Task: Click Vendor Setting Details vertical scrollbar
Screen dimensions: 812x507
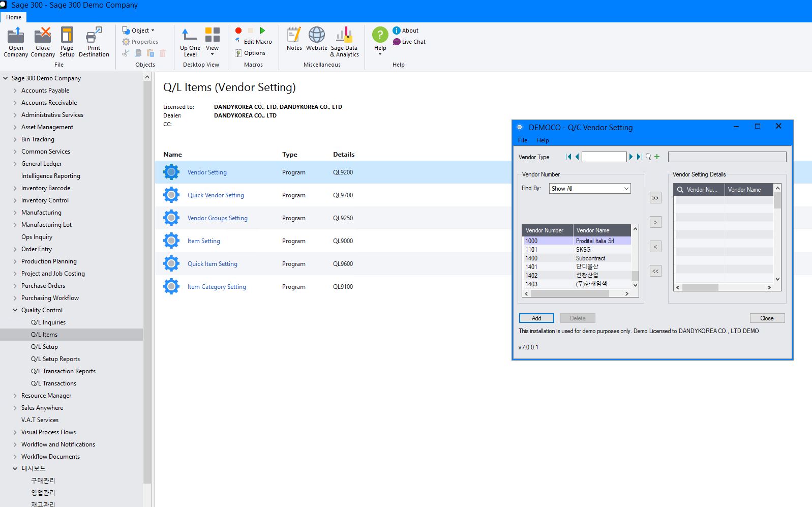Action: (x=777, y=234)
